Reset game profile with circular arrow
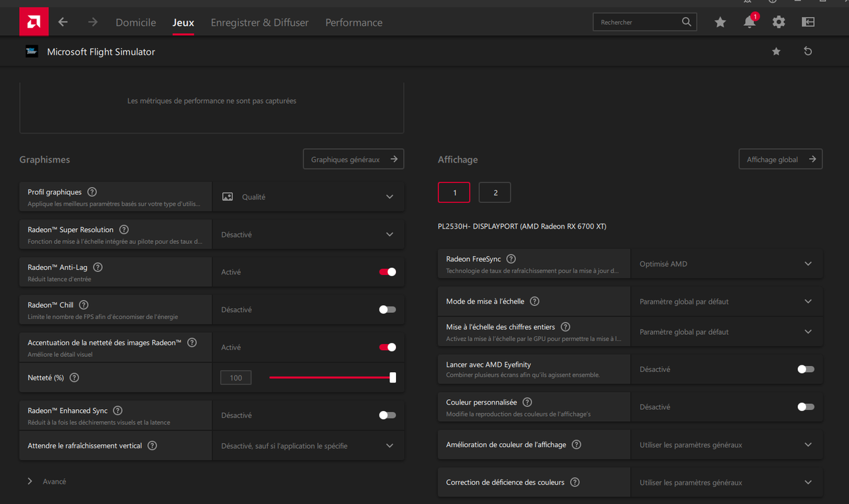The width and height of the screenshot is (849, 504). (x=808, y=52)
